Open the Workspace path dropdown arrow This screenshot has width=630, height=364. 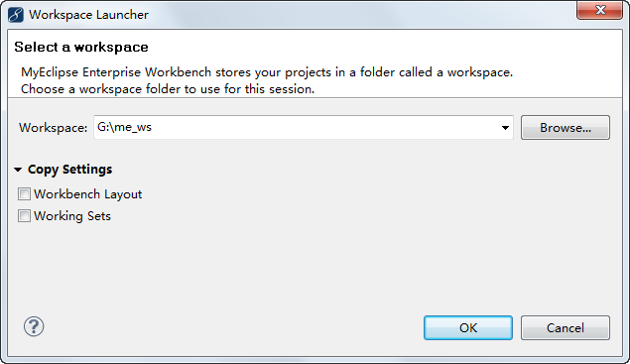point(505,128)
